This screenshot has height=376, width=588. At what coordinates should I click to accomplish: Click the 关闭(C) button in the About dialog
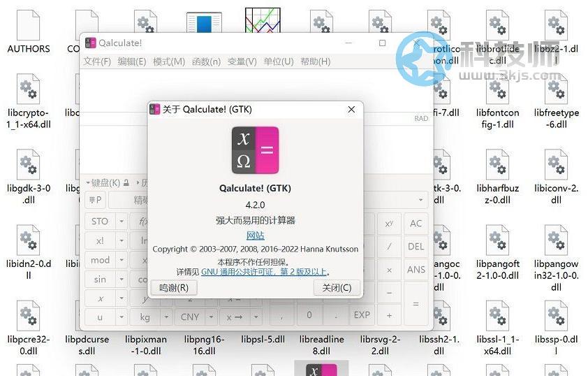click(x=337, y=288)
